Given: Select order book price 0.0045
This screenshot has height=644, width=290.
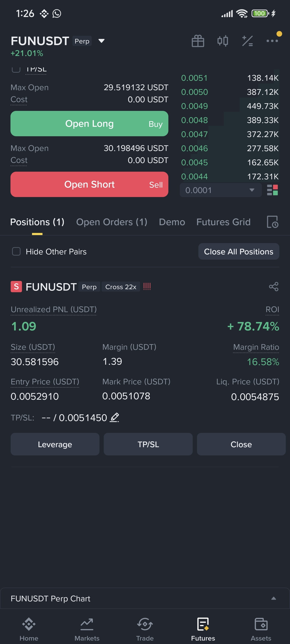Looking at the screenshot, I should pos(194,162).
